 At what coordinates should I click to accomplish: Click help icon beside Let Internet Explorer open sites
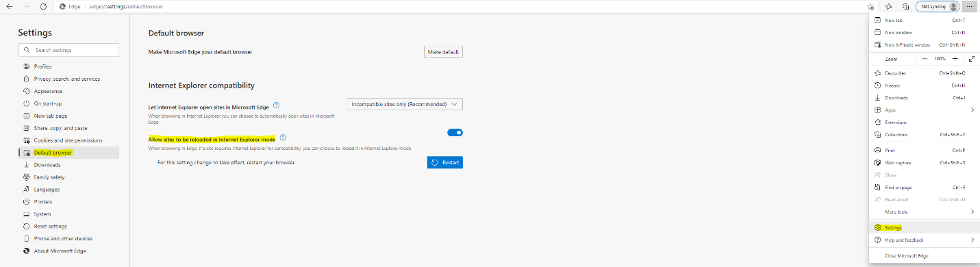276,105
